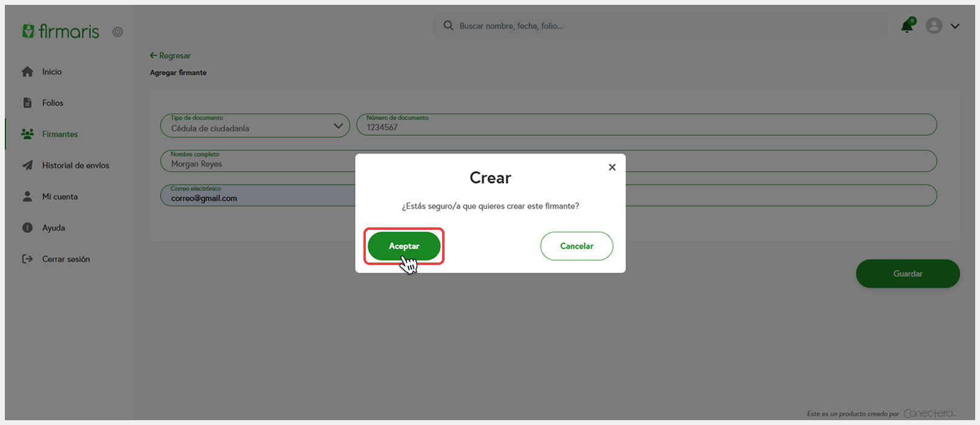Expand the user account chevron menu

[x=955, y=26]
